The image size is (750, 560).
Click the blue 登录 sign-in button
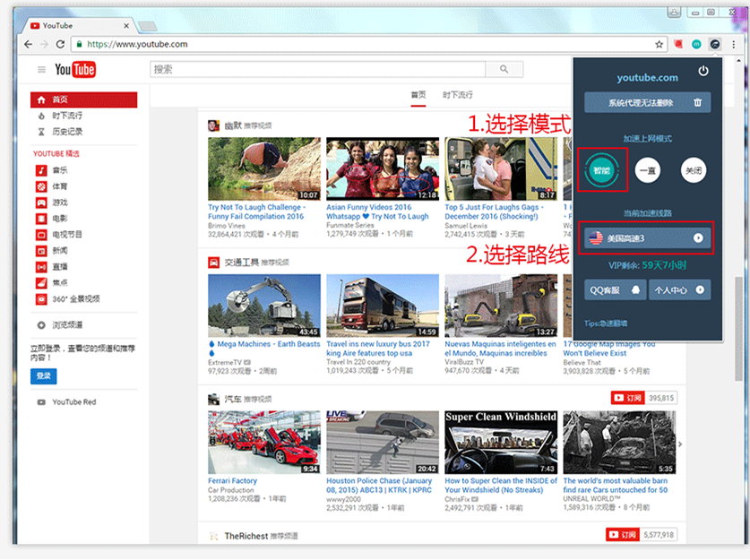pyautogui.click(x=44, y=375)
